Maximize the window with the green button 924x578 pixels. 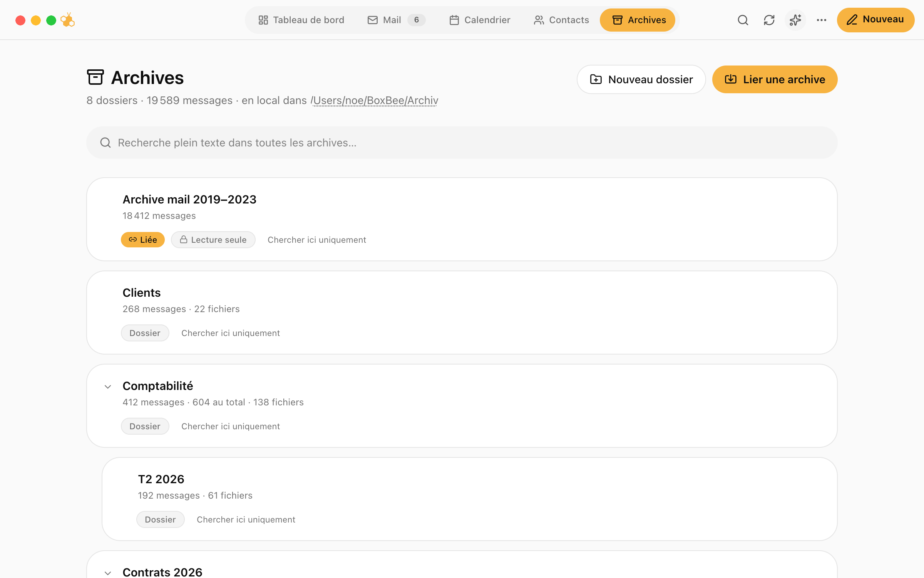51,20
